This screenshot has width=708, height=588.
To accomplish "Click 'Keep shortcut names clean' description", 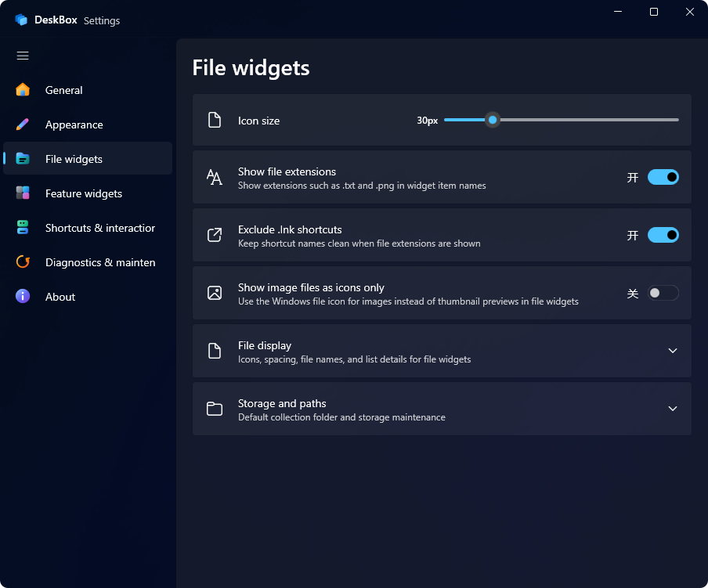I will 359,243.
